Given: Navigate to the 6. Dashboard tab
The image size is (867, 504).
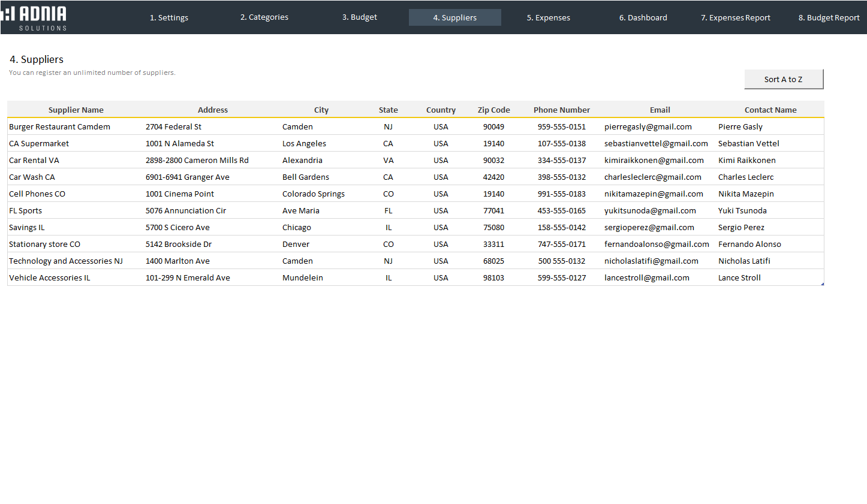Looking at the screenshot, I should tap(643, 17).
